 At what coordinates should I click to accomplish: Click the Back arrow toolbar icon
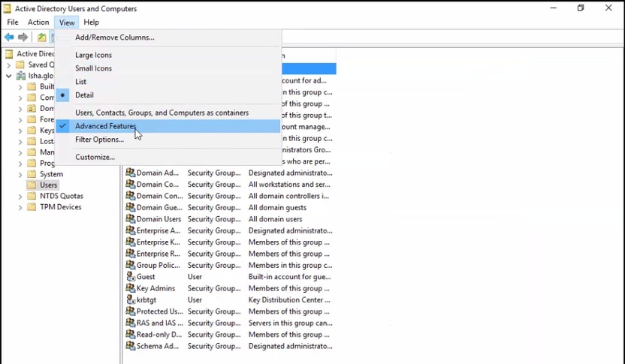pyautogui.click(x=9, y=38)
